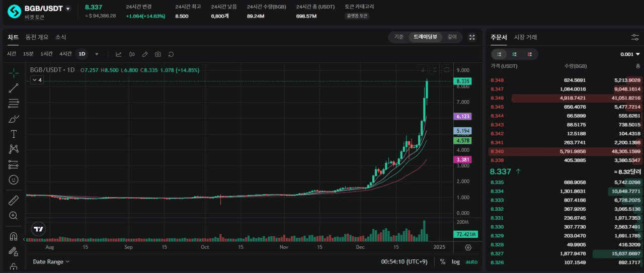This screenshot has height=273, width=644.
Task: Select the brush drawing tool
Action: [x=14, y=119]
